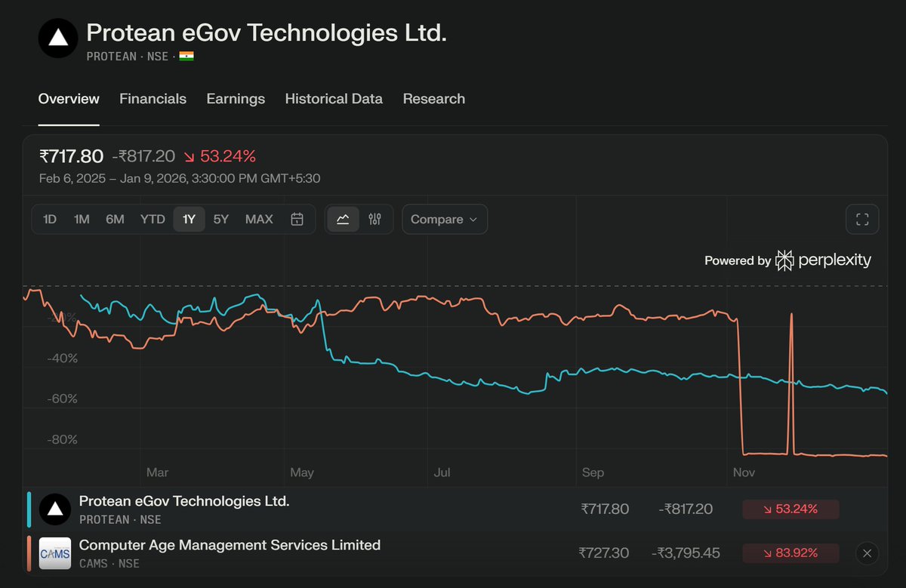This screenshot has height=588, width=906.
Task: Click the Powered by text
Action: pyautogui.click(x=738, y=260)
